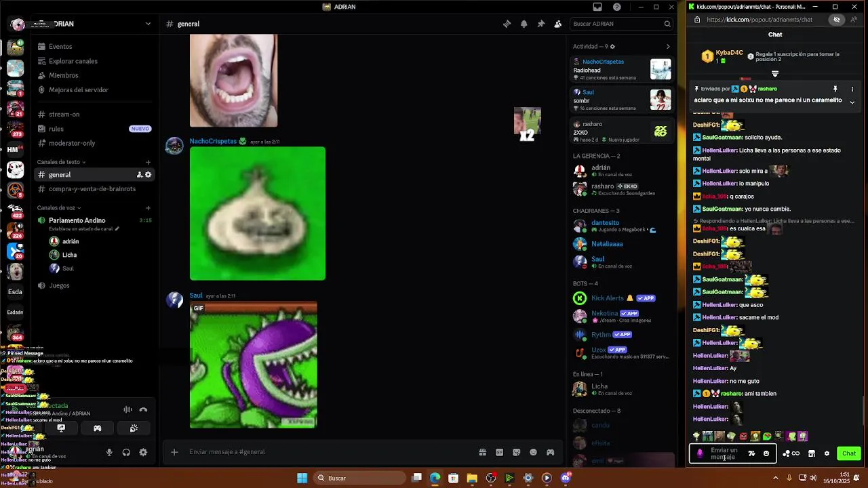
Task: Open notification settings bell in channel header
Action: click(524, 24)
